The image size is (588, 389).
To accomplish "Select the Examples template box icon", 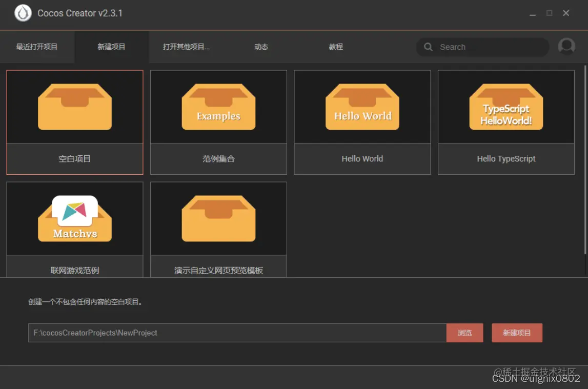I will (218, 107).
